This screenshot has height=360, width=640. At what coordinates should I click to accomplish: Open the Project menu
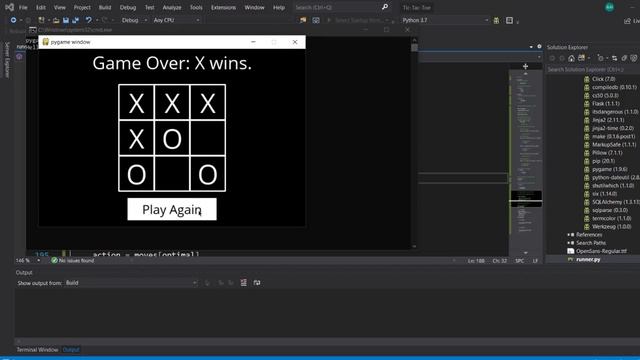click(82, 7)
